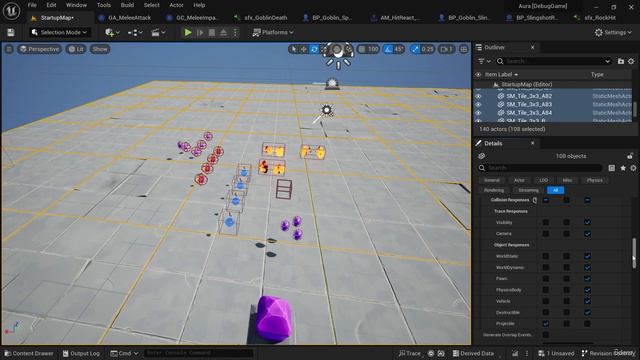Open the Actor menu
640x360 pixels.
(176, 5)
